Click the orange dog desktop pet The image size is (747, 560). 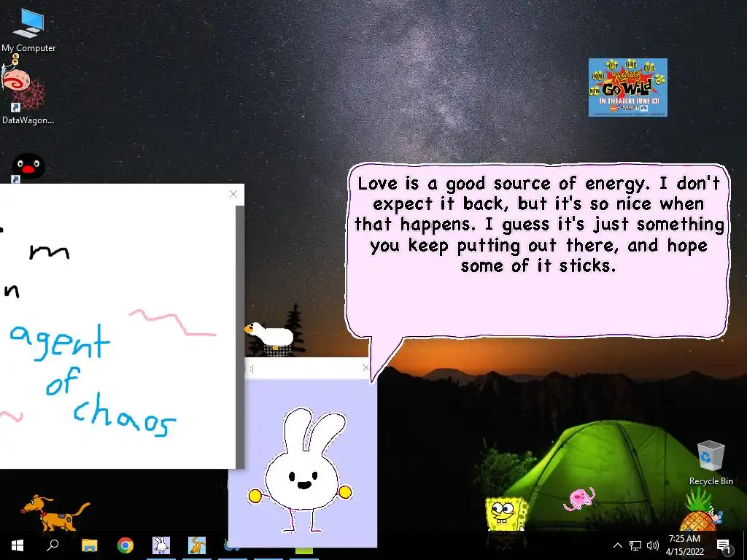point(55,512)
